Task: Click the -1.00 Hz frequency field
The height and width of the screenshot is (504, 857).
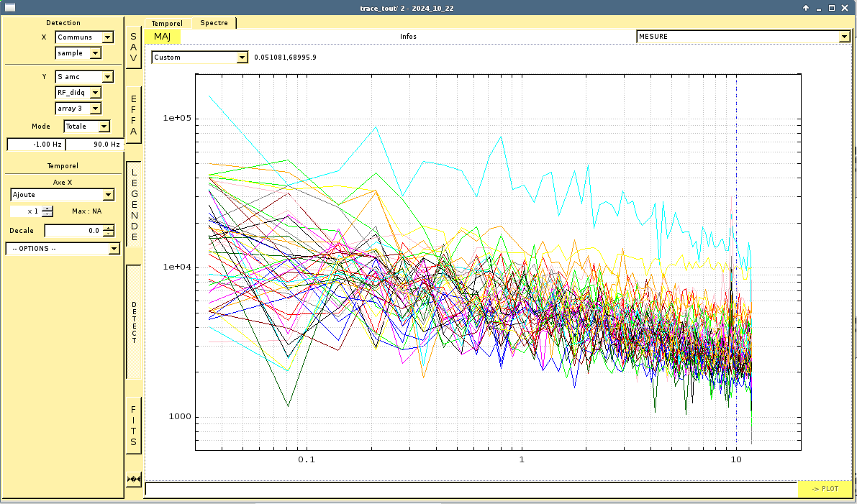Action: pyautogui.click(x=35, y=145)
